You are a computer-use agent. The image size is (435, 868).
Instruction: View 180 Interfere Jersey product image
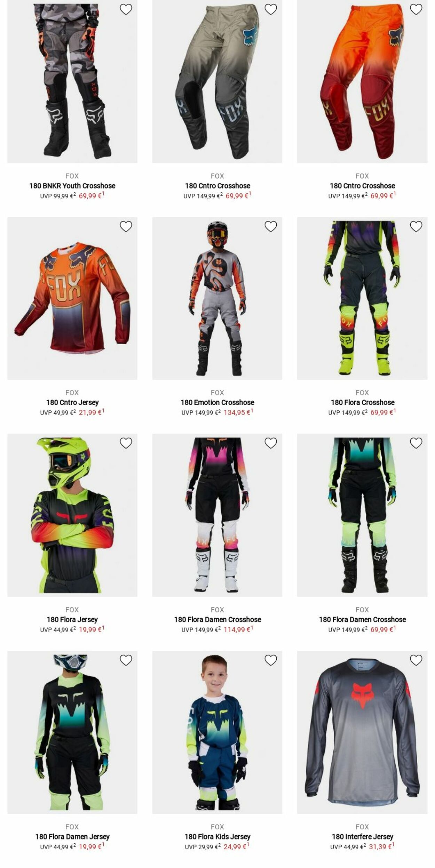click(x=362, y=732)
